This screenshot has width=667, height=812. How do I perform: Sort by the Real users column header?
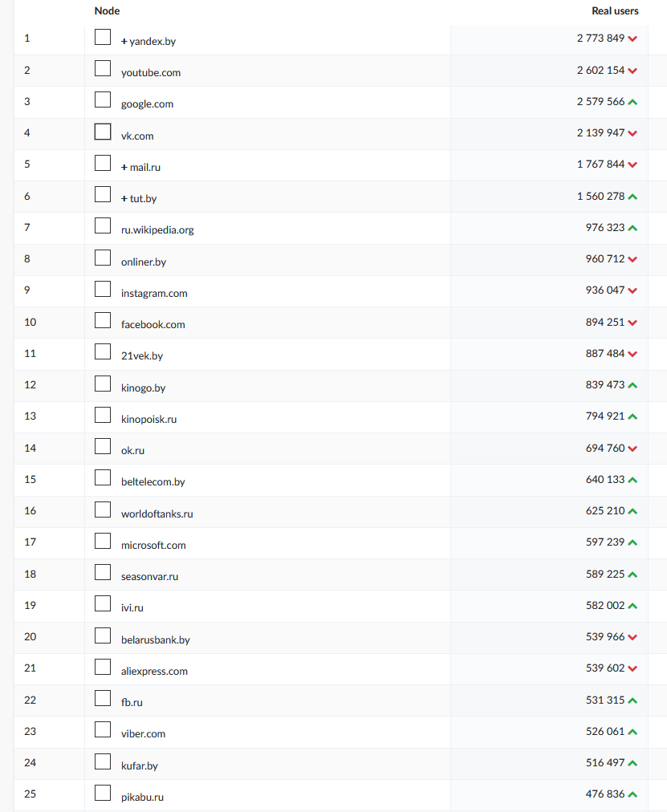click(615, 11)
